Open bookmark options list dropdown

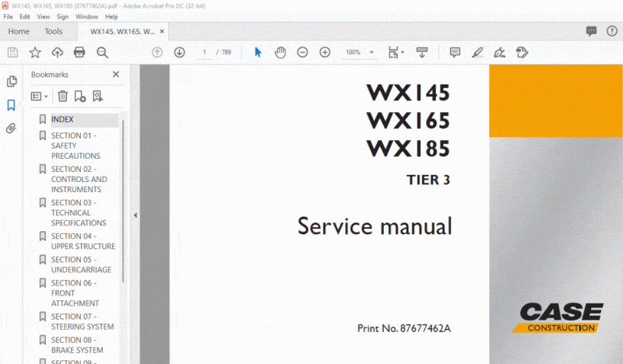pos(40,96)
